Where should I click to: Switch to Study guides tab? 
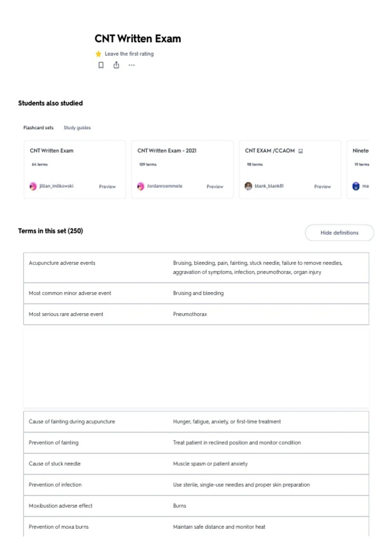click(77, 128)
